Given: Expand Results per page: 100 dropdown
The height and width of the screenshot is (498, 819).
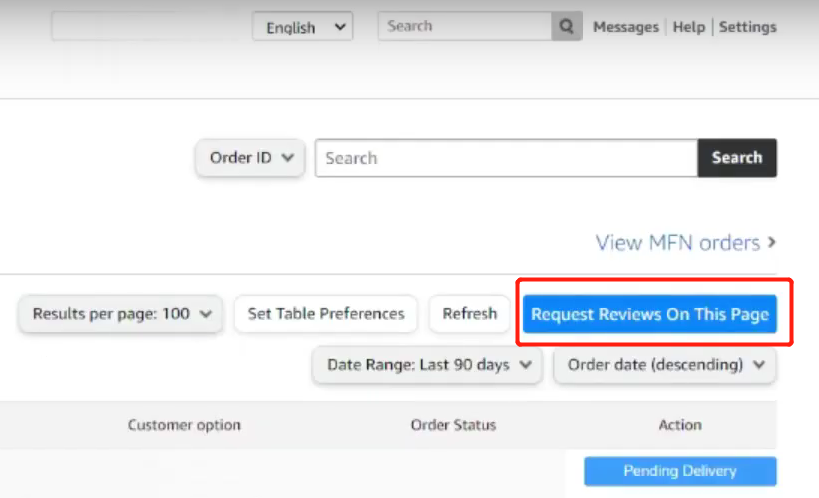Looking at the screenshot, I should (121, 314).
